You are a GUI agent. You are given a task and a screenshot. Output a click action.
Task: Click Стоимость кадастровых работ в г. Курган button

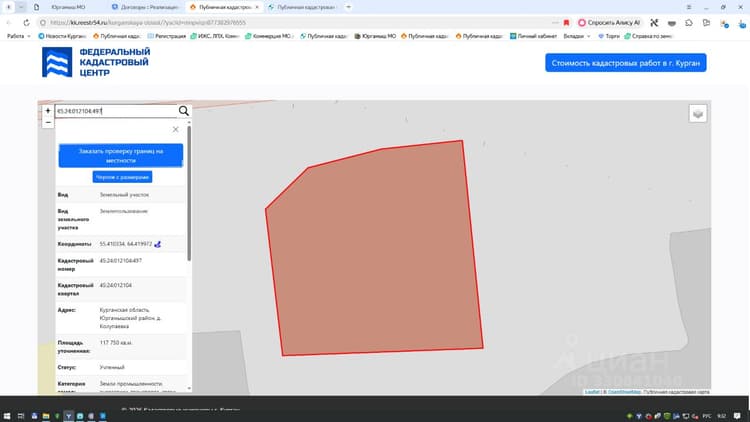point(626,63)
